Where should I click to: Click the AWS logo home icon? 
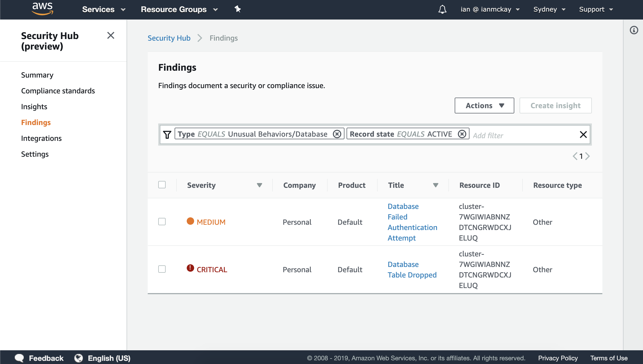[42, 9]
